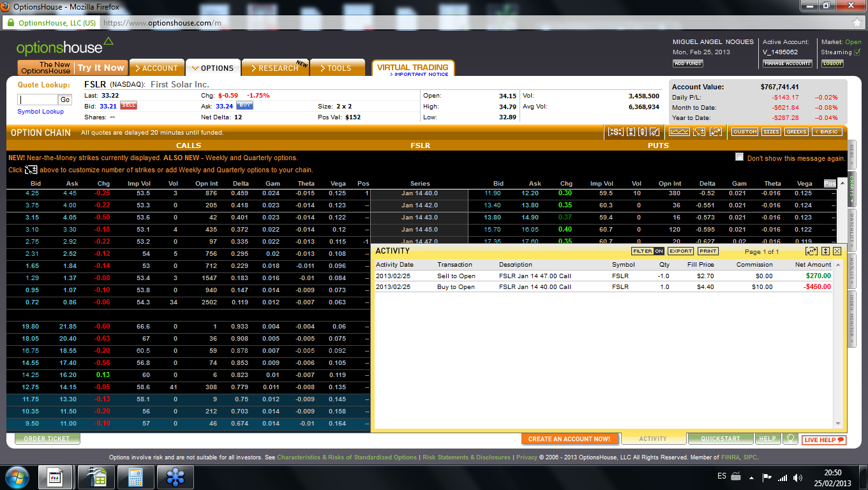
Task: Click the blue BUY button next to Ask
Action: click(x=245, y=106)
